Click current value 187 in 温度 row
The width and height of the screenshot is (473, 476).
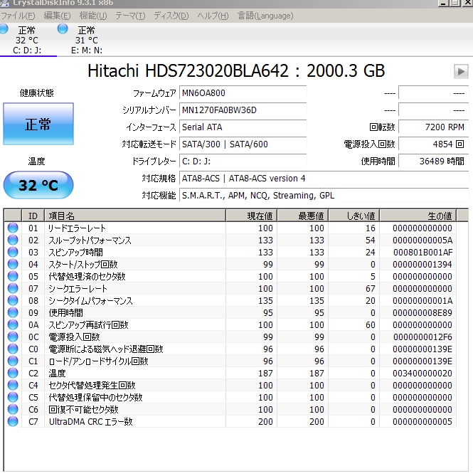pyautogui.click(x=265, y=373)
